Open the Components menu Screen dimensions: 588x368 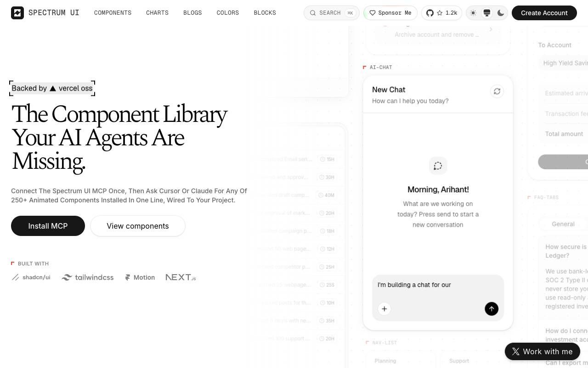(x=113, y=13)
